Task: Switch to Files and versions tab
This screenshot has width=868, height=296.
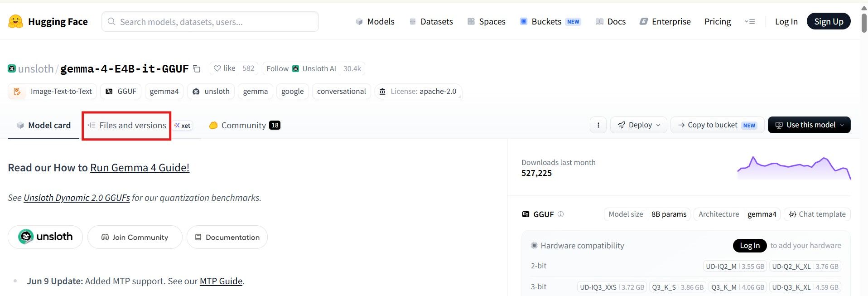Action: tap(126, 126)
